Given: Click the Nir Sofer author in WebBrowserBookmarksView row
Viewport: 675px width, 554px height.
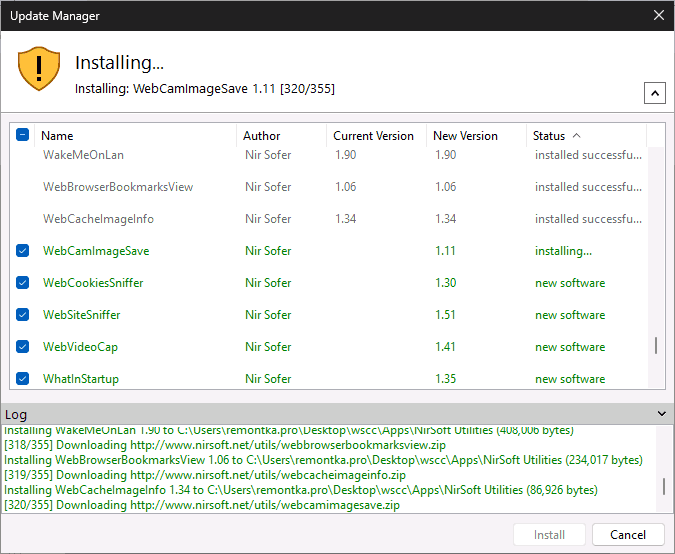Looking at the screenshot, I should 268,187.
